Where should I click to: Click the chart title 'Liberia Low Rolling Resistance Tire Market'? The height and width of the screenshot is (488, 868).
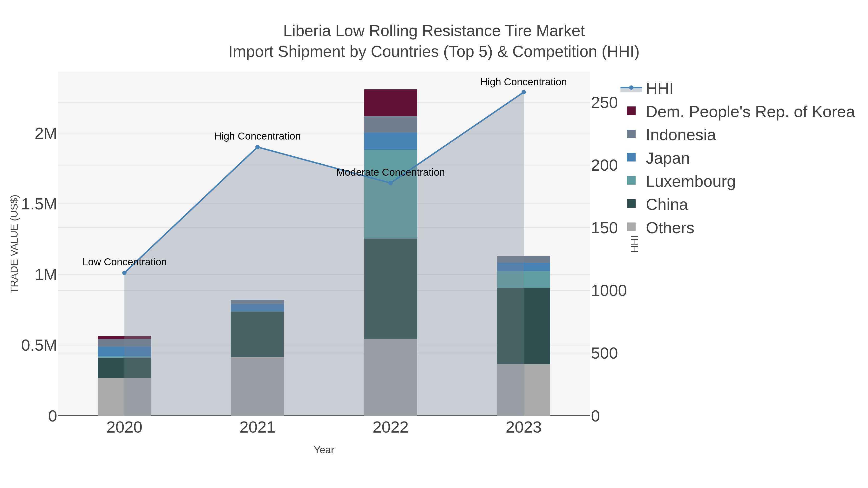pyautogui.click(x=434, y=31)
